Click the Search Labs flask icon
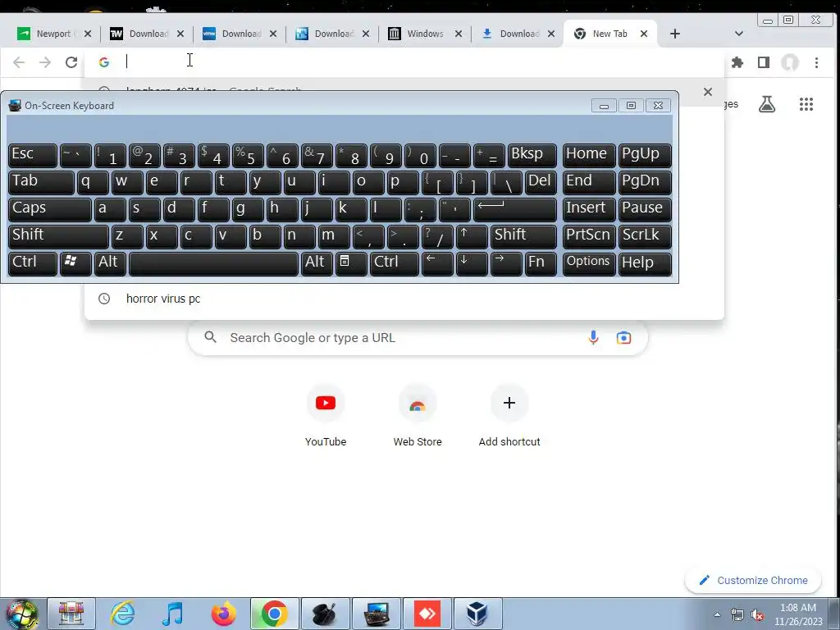 pyautogui.click(x=767, y=104)
